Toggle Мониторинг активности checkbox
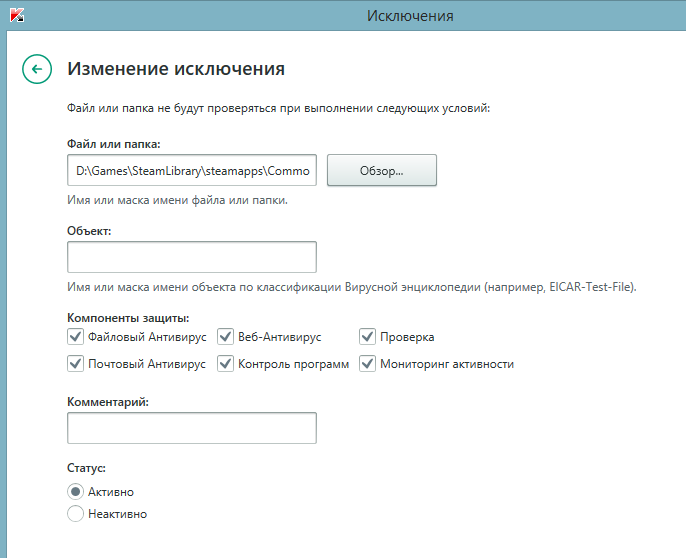Viewport: 686px width, 558px height. [367, 364]
